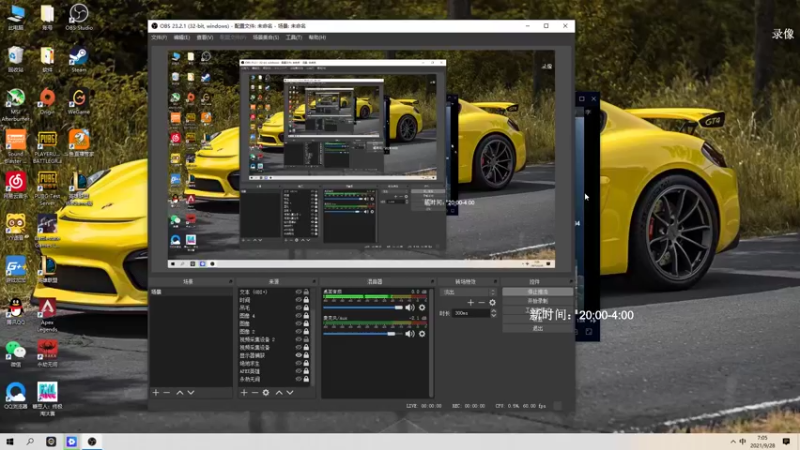Toggle lock for 显示器捕获 source
The height and width of the screenshot is (450, 800).
click(x=306, y=355)
